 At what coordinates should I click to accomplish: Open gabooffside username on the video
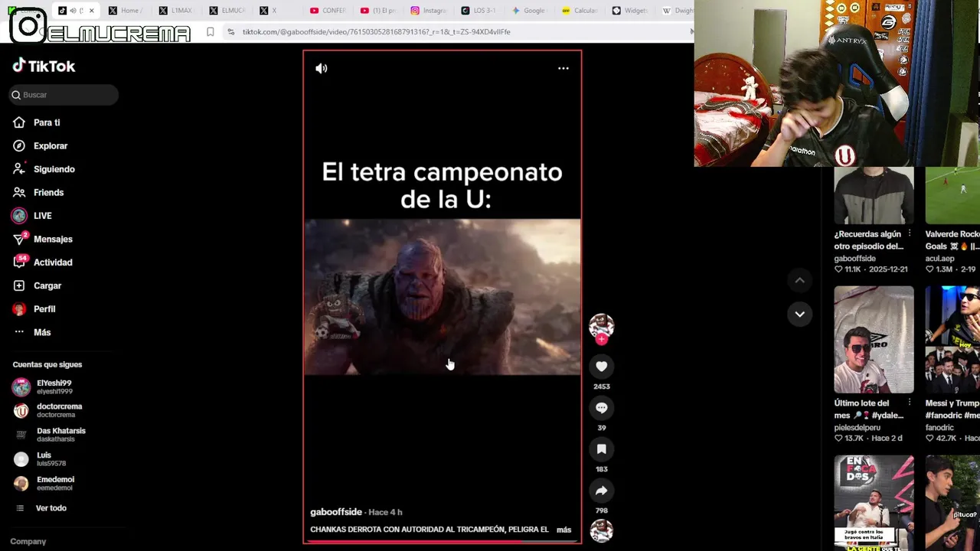tap(336, 512)
